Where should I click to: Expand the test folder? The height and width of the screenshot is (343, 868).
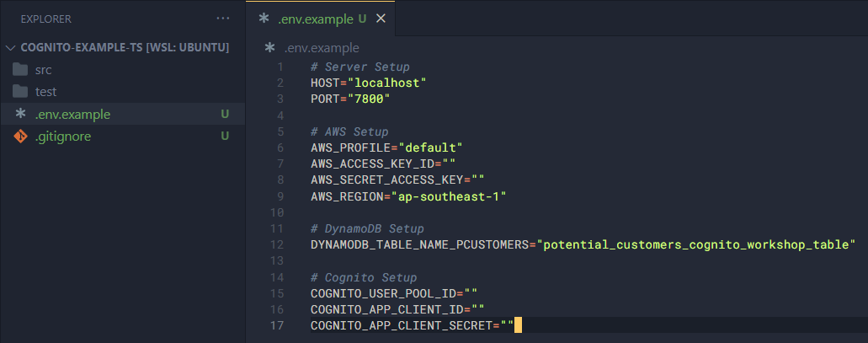point(45,91)
